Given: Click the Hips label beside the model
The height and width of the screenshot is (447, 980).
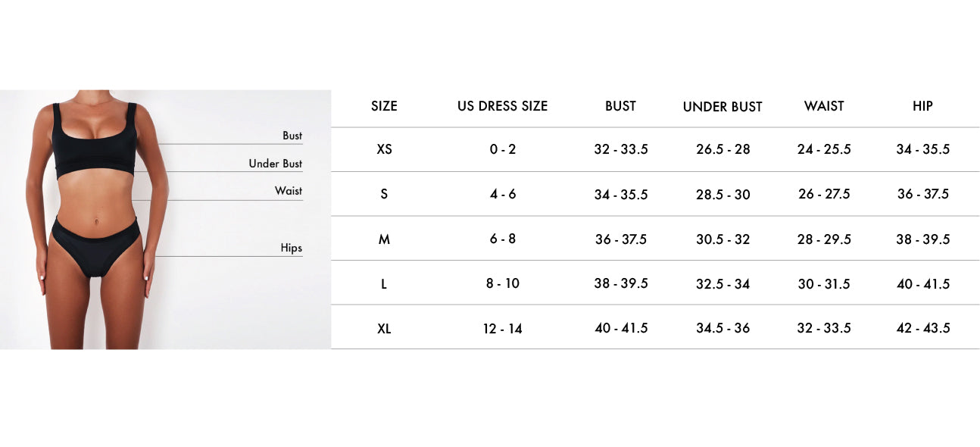Looking at the screenshot, I should click(x=291, y=248).
